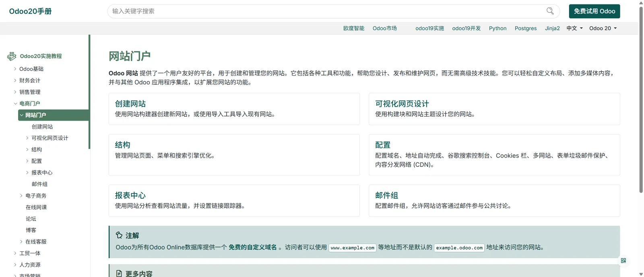Image resolution: width=644 pixels, height=277 pixels.
Task: Click the Odoo20手册 site title
Action: click(31, 11)
